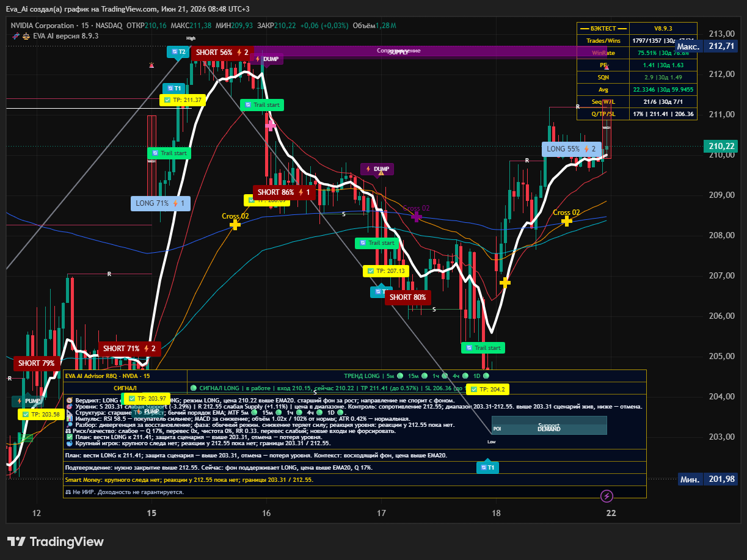
Task: Click the date 17 on time axis
Action: tap(382, 512)
